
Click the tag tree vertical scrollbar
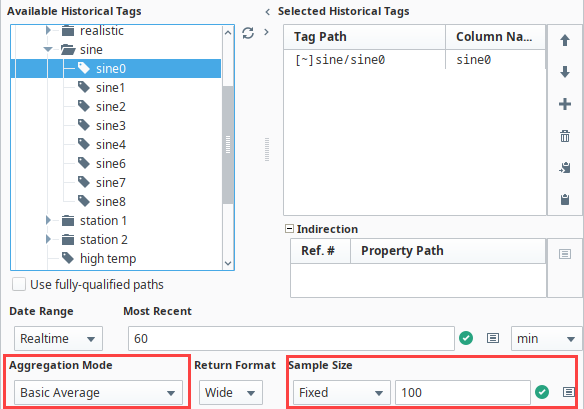(228, 145)
